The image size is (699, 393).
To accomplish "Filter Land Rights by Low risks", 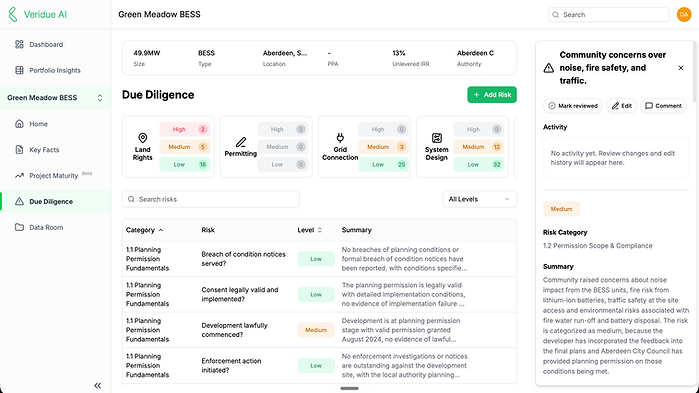I will point(185,164).
